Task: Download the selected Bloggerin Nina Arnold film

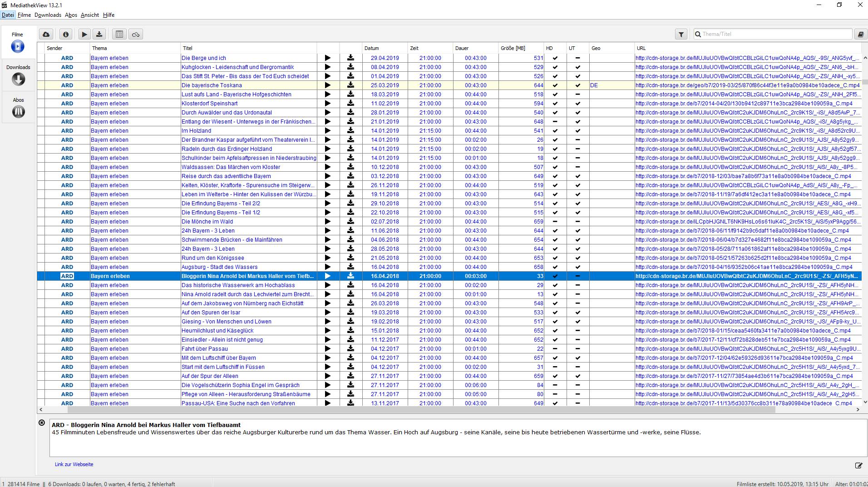Action: pos(350,276)
